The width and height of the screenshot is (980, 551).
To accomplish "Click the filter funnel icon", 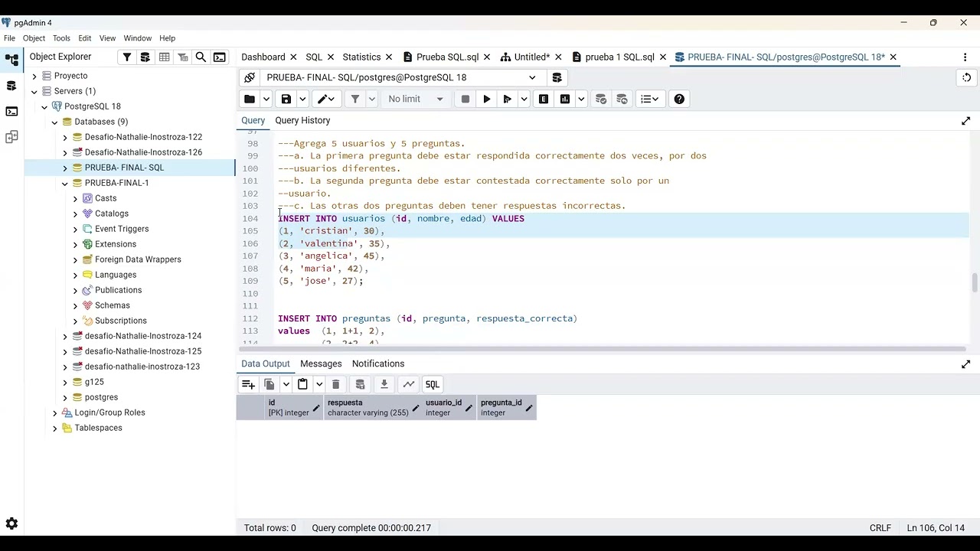I will pyautogui.click(x=355, y=99).
